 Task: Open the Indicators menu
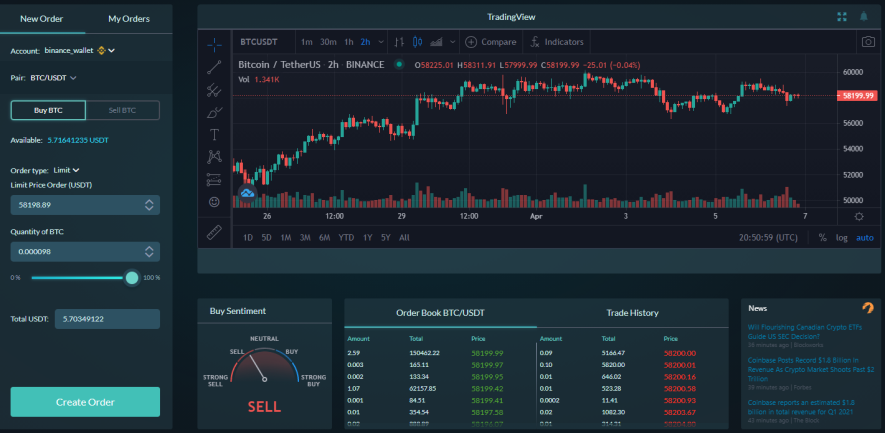[x=557, y=42]
